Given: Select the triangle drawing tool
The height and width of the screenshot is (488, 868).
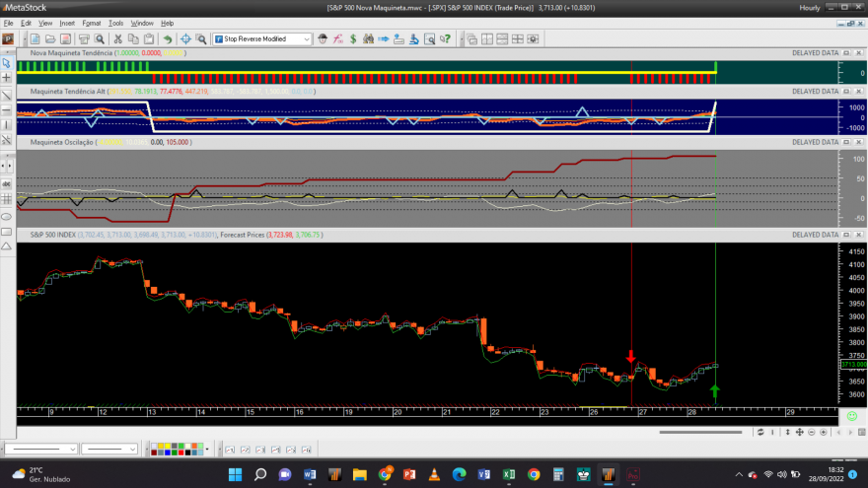Looking at the screenshot, I should point(7,246).
